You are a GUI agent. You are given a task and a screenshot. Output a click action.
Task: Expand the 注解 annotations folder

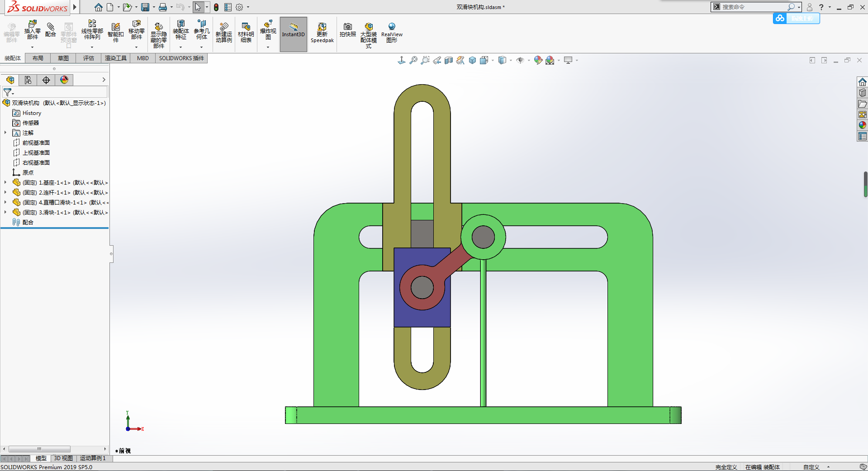(5, 133)
